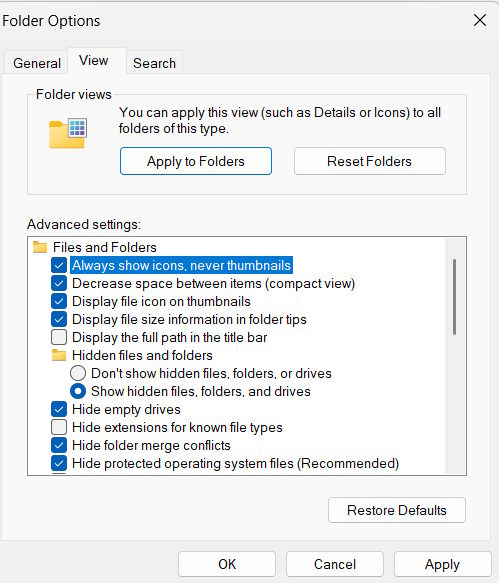Click the Advanced settings: label

tap(84, 224)
